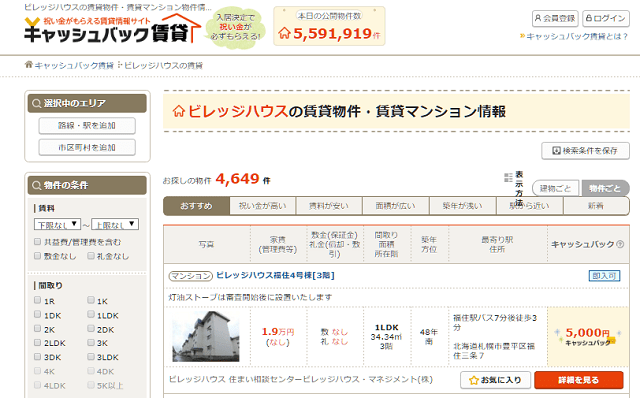Sort by 新着 tab
The width and height of the screenshot is (640, 398).
coord(596,206)
